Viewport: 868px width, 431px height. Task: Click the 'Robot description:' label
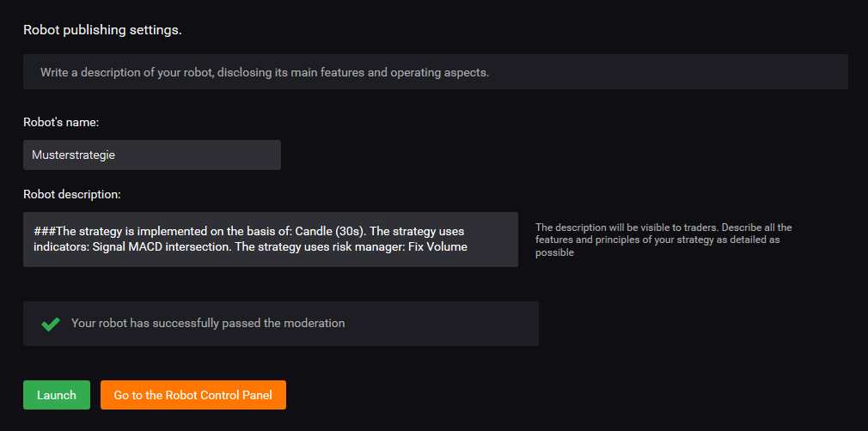[x=72, y=194]
